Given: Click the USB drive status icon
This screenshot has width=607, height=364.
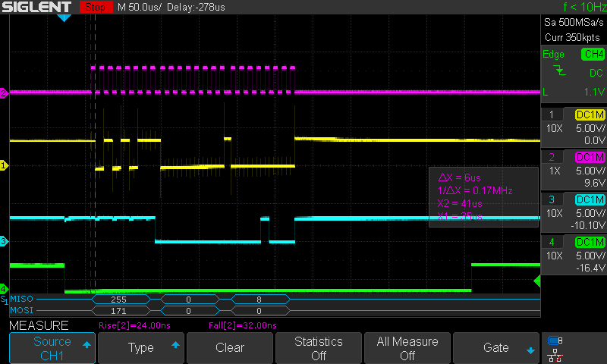Looking at the screenshot, I should [x=555, y=340].
